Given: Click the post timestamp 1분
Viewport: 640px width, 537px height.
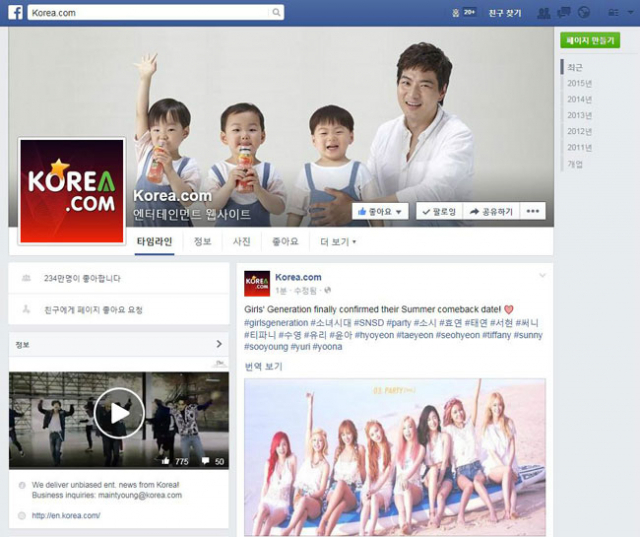Looking at the screenshot, I should tap(280, 291).
